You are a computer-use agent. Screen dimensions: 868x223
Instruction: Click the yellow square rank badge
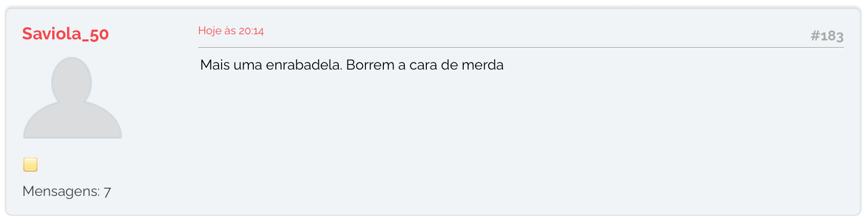(30, 165)
